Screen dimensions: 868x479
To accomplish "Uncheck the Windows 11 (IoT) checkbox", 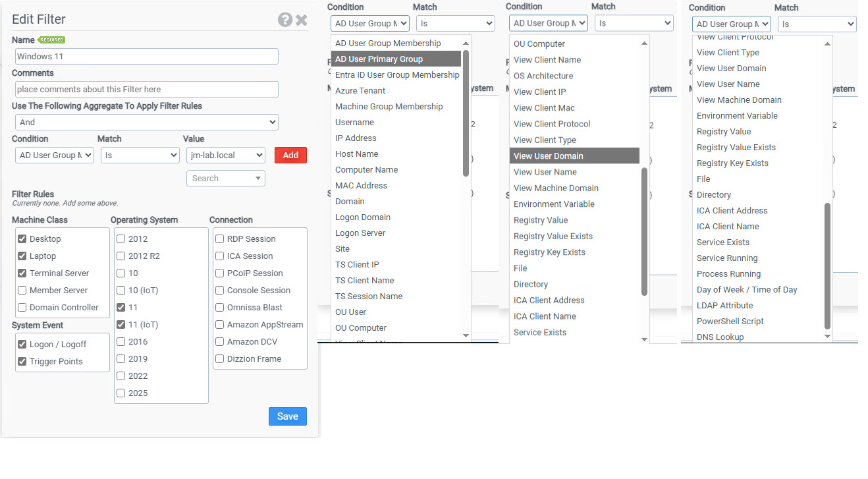I will click(121, 325).
